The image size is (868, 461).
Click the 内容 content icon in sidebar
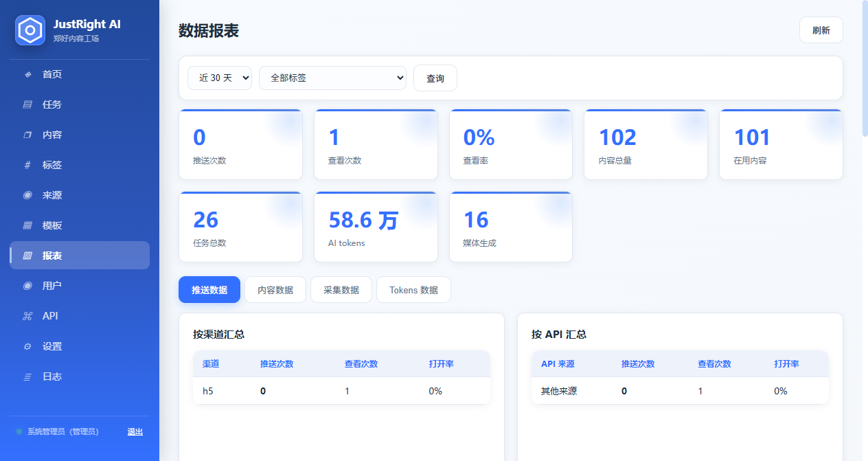[27, 135]
